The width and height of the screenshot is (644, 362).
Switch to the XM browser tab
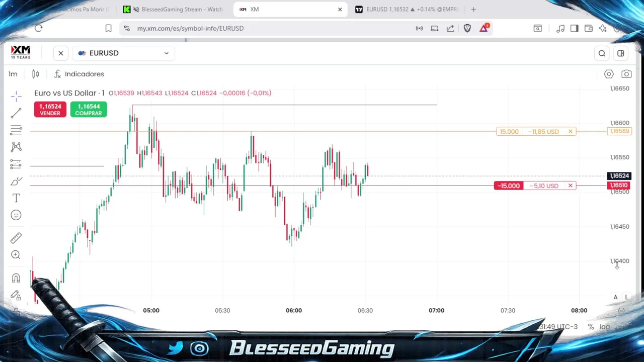click(x=290, y=9)
